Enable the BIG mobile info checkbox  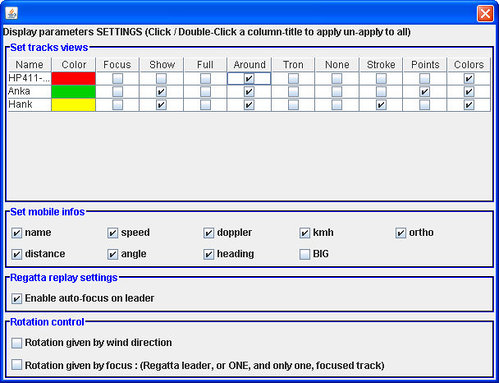click(x=305, y=254)
